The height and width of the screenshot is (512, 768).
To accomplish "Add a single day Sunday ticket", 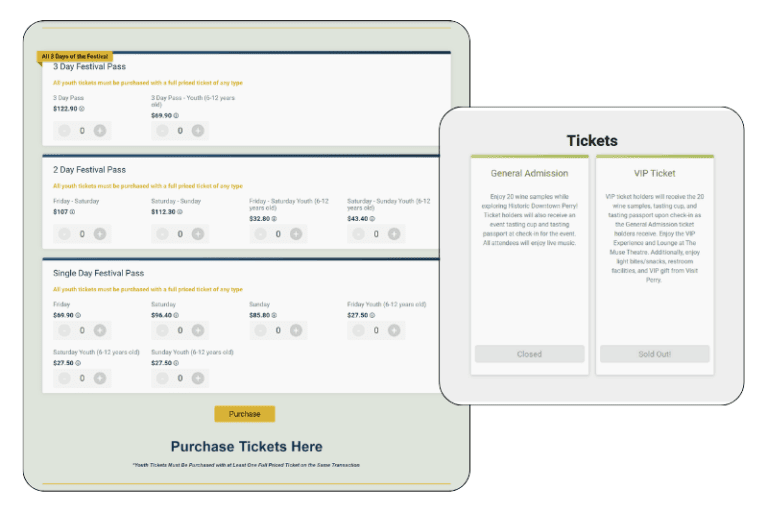I will click(296, 330).
